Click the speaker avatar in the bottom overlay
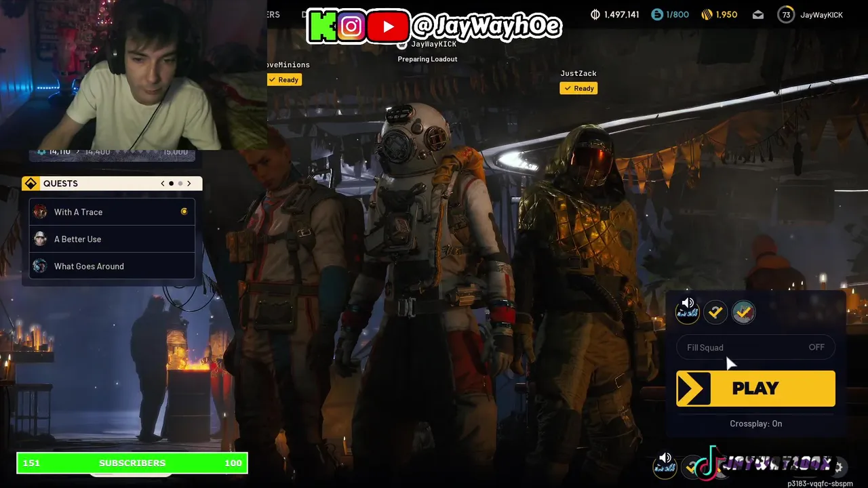 click(x=665, y=464)
